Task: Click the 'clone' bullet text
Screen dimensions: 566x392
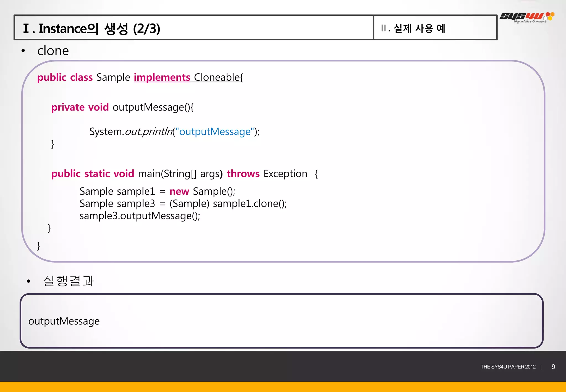Action: coord(53,51)
